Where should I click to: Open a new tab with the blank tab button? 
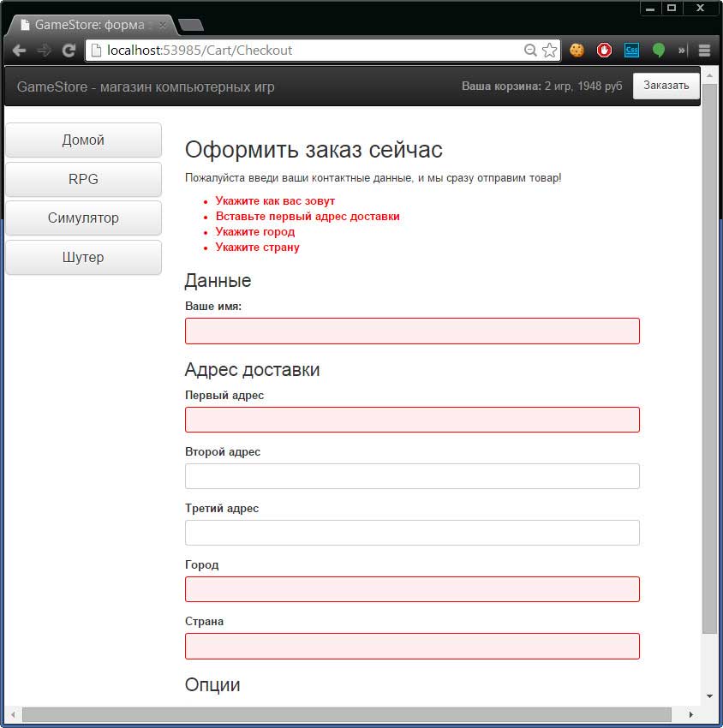point(191,25)
